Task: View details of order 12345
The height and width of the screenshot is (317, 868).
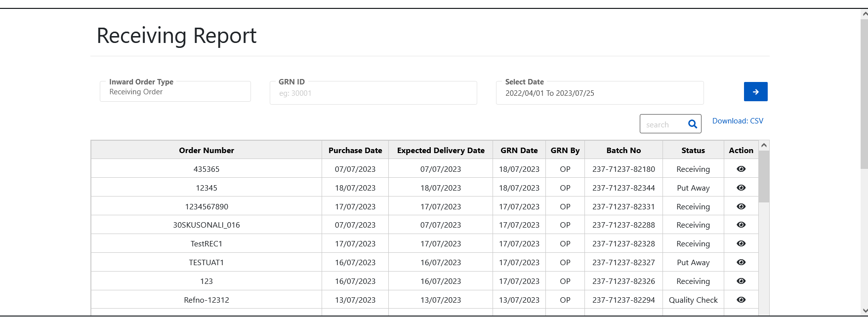Action: click(x=741, y=188)
